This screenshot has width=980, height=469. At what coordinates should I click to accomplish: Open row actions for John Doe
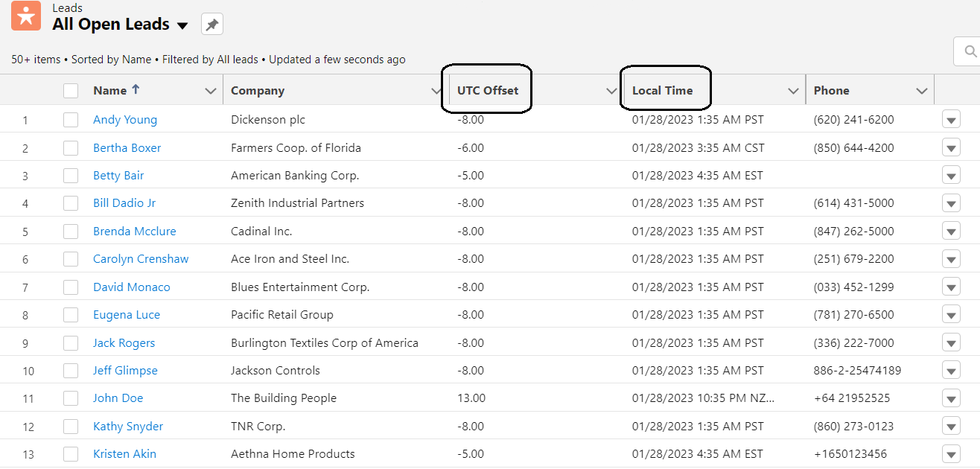(x=951, y=398)
